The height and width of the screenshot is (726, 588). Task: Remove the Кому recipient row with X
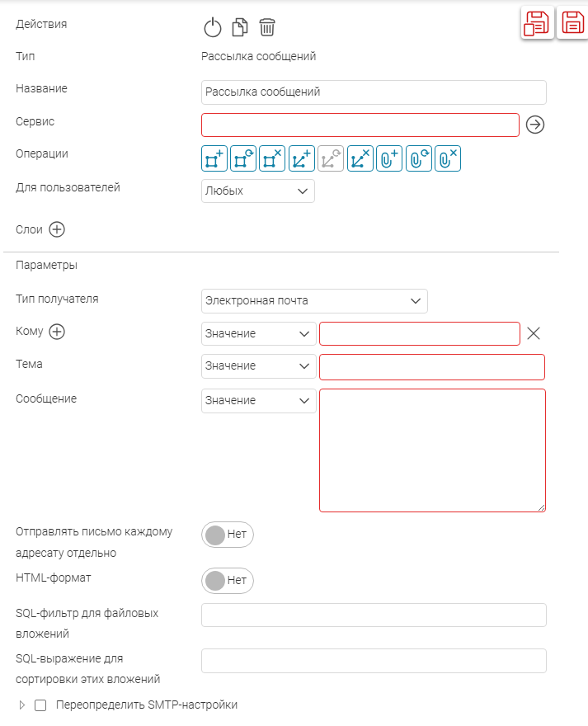click(x=534, y=333)
